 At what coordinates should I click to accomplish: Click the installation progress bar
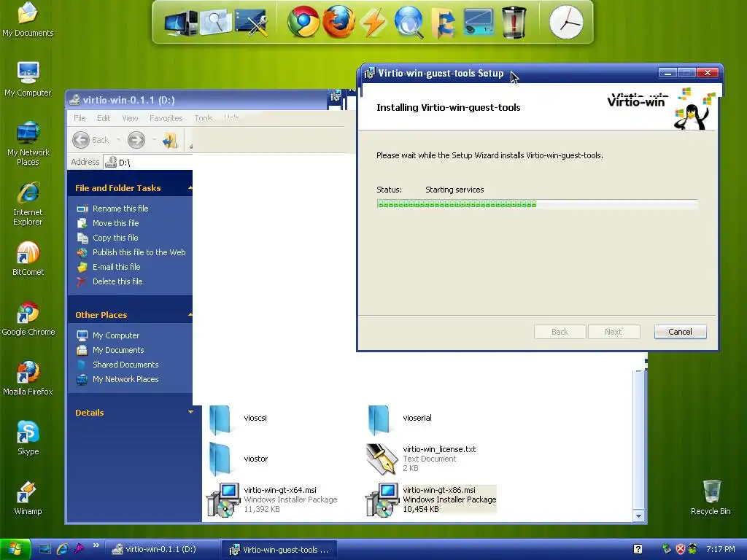tap(537, 204)
